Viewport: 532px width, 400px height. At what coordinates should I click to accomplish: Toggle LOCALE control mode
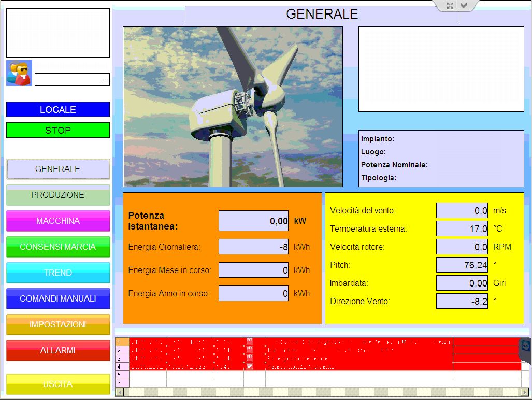[57, 109]
